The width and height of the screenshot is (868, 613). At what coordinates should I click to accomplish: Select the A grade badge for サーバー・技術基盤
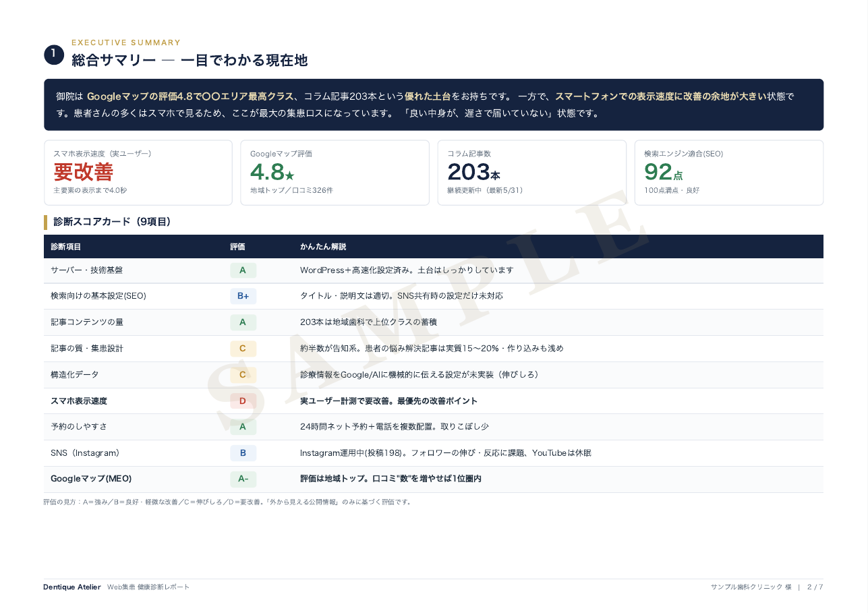pos(243,270)
